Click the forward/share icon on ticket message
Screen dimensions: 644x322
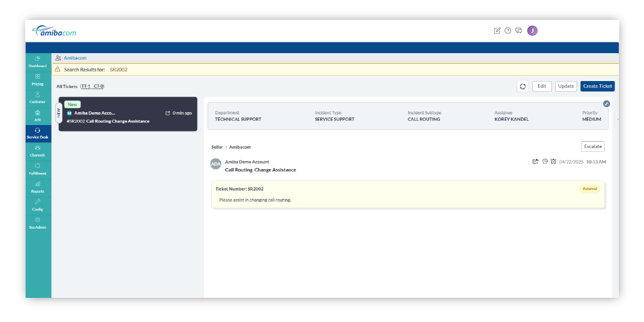(x=535, y=162)
